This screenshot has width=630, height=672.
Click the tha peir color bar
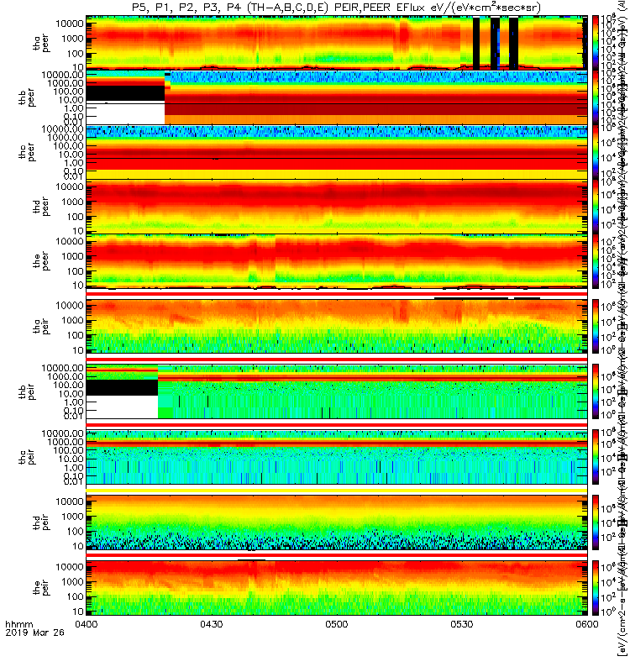pos(596,326)
